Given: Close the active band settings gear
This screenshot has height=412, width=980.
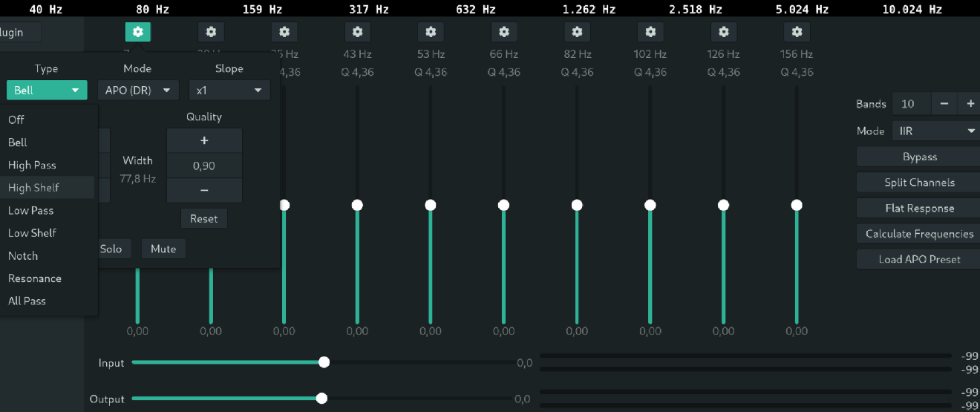Looking at the screenshot, I should tap(138, 32).
